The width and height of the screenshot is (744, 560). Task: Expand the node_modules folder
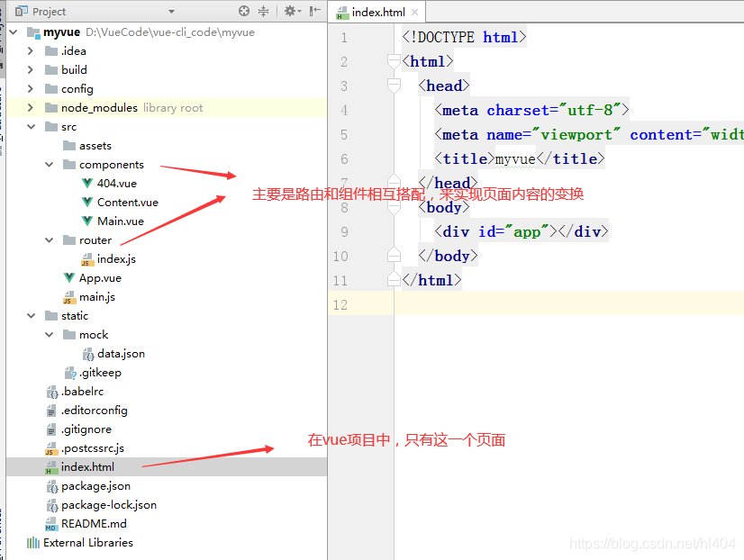coord(31,108)
